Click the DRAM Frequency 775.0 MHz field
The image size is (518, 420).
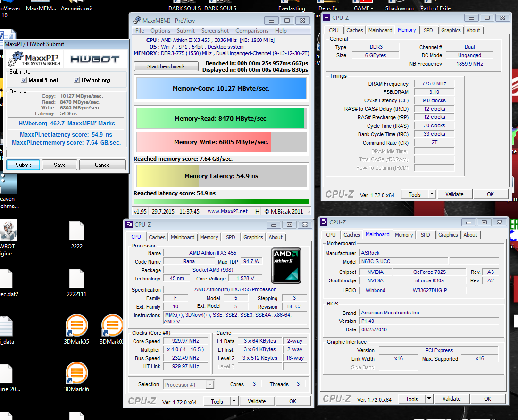pyautogui.click(x=434, y=83)
